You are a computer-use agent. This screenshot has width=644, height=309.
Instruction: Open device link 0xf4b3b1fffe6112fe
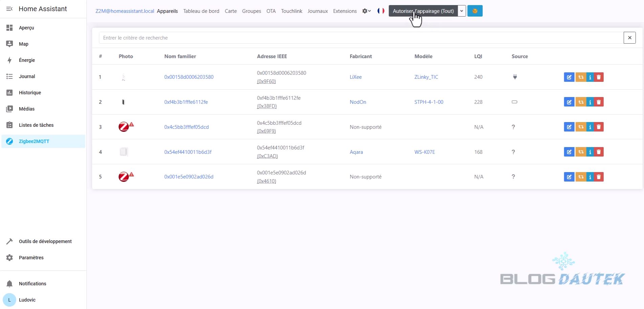click(x=186, y=102)
